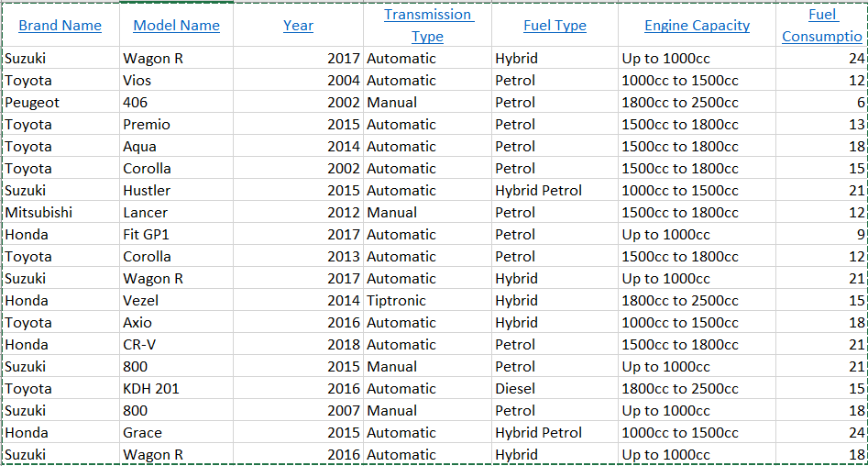Select Manual transmission in Peugeot row

[427, 102]
